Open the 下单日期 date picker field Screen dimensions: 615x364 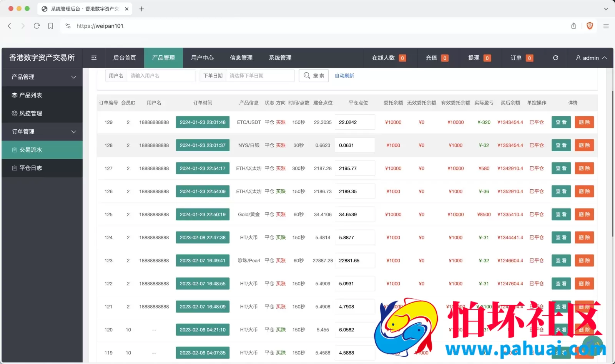pyautogui.click(x=260, y=76)
